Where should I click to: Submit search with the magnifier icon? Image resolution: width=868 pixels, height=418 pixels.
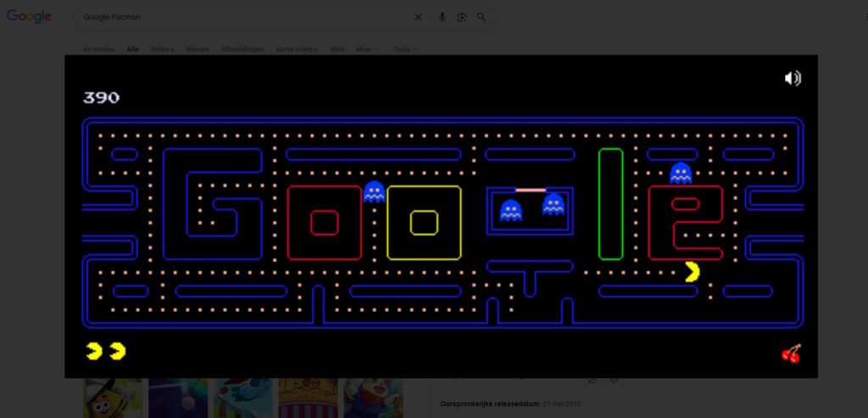pos(481,17)
